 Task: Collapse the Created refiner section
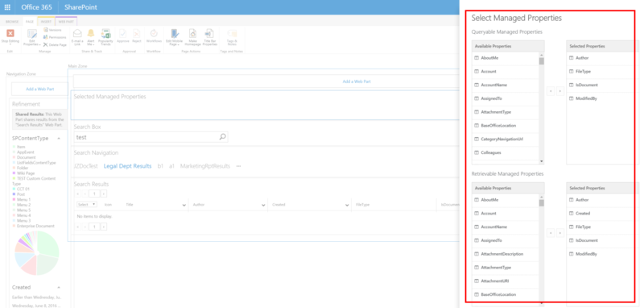(59, 287)
